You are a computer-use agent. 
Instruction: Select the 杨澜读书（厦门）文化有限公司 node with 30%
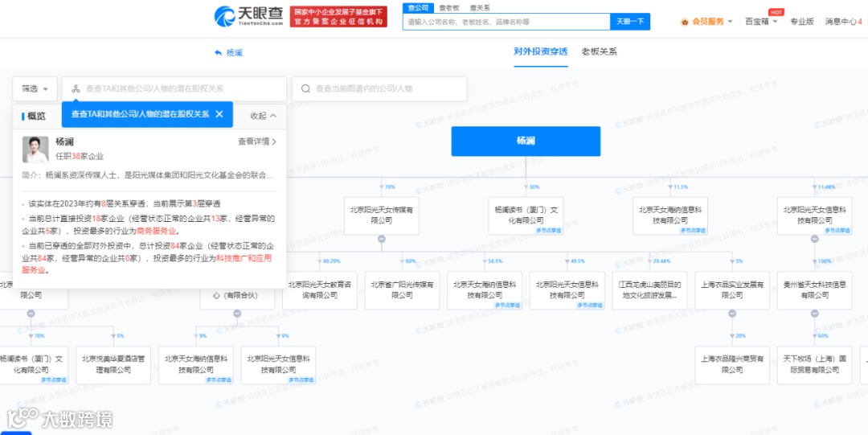526,215
